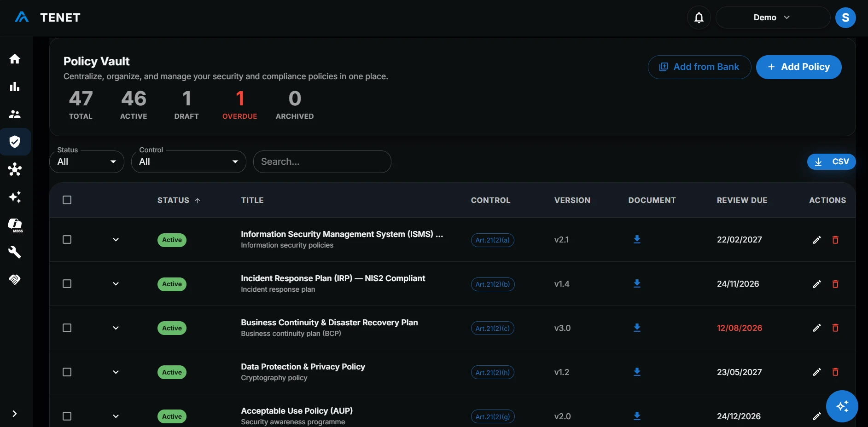Image resolution: width=868 pixels, height=427 pixels.
Task: Open the notifications bell
Action: point(699,17)
